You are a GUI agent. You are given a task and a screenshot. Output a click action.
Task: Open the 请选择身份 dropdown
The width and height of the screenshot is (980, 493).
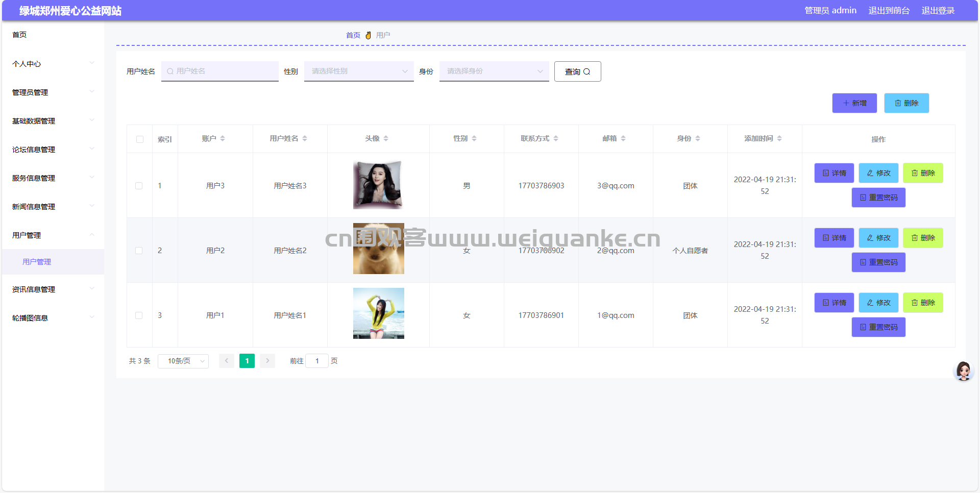494,71
